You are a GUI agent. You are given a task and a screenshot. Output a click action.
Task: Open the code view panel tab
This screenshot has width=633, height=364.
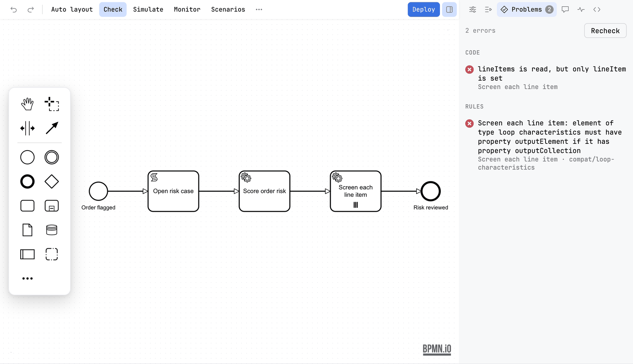pyautogui.click(x=597, y=9)
